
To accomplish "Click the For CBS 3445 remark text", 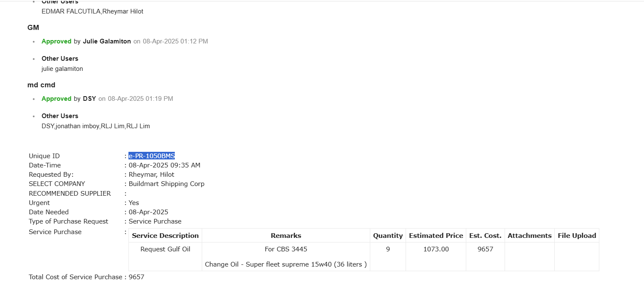I will pos(286,249).
